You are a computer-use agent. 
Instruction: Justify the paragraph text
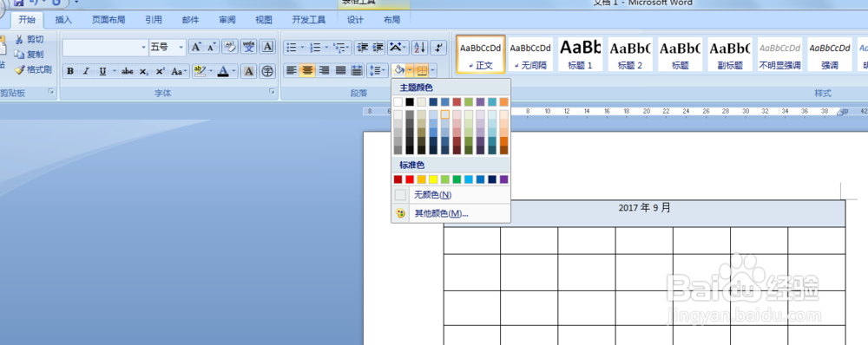click(341, 70)
